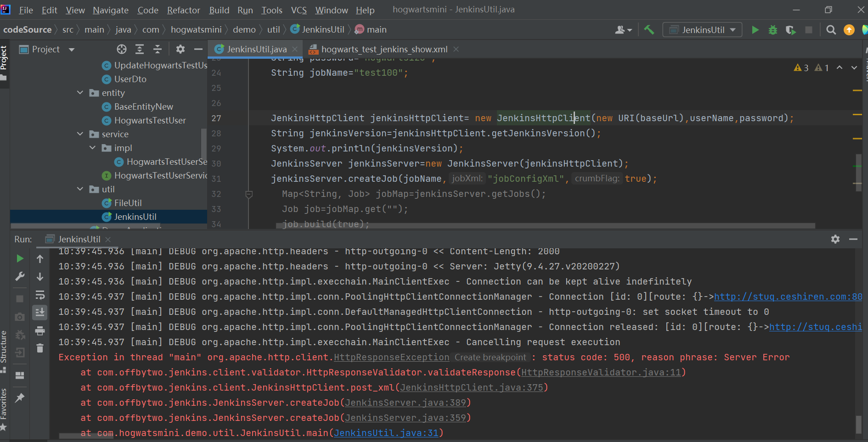Close the JenkinsUtil run tab

click(x=108, y=240)
